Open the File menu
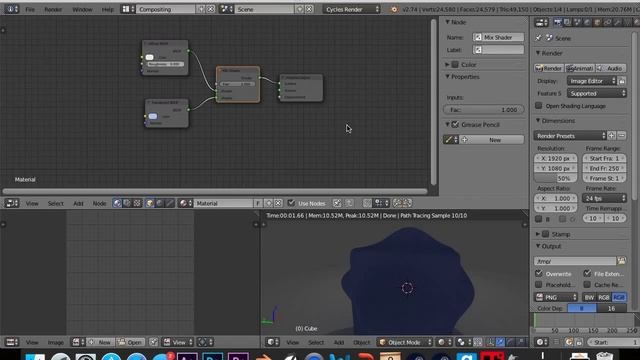The image size is (640, 360). 30,9
